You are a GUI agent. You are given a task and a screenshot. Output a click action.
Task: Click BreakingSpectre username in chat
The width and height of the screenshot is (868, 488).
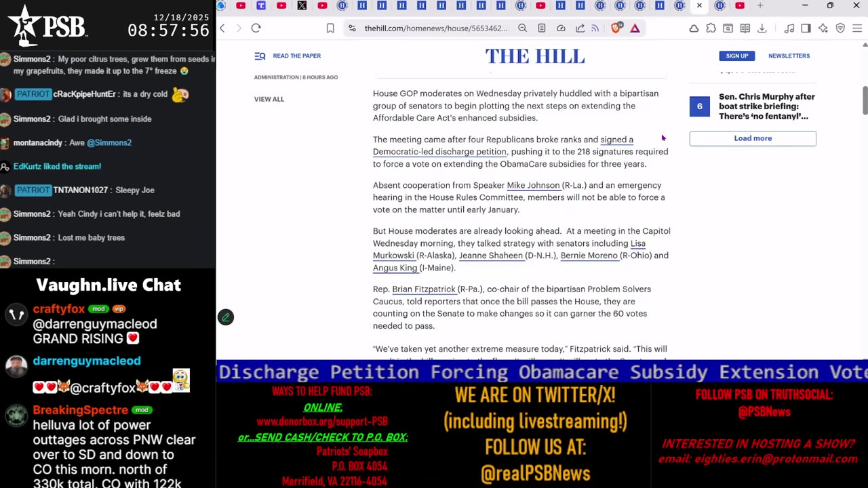pos(80,410)
